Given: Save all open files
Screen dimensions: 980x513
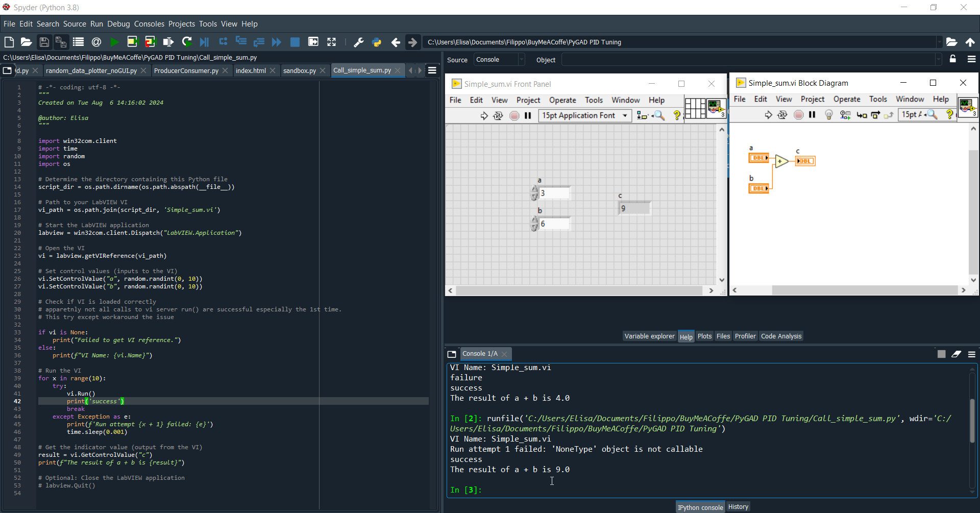Looking at the screenshot, I should click(61, 42).
